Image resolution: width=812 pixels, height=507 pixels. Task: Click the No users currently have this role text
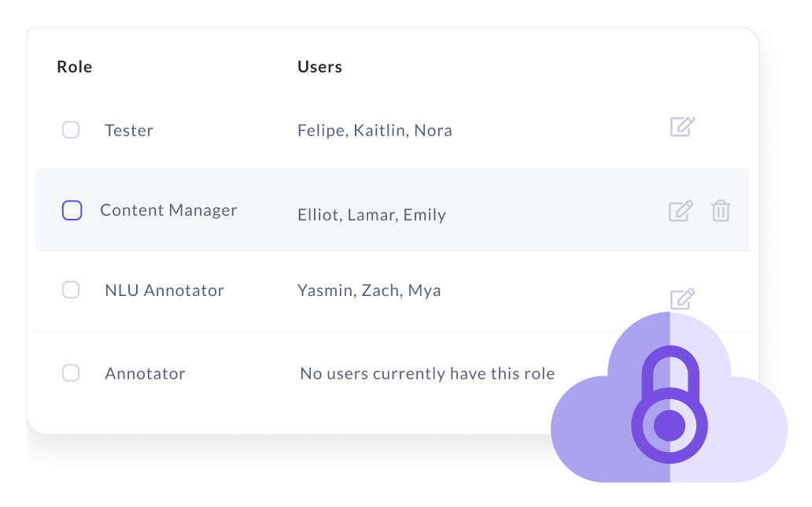(427, 373)
